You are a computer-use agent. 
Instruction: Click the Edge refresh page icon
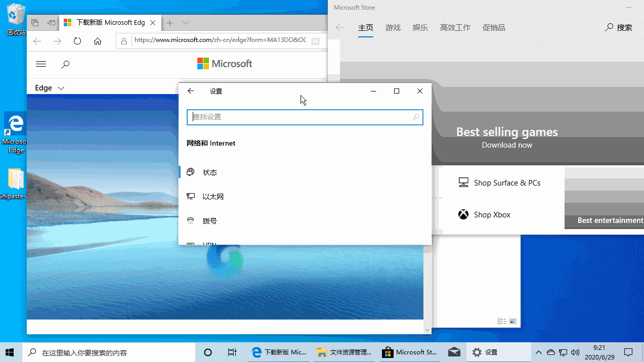point(77,41)
